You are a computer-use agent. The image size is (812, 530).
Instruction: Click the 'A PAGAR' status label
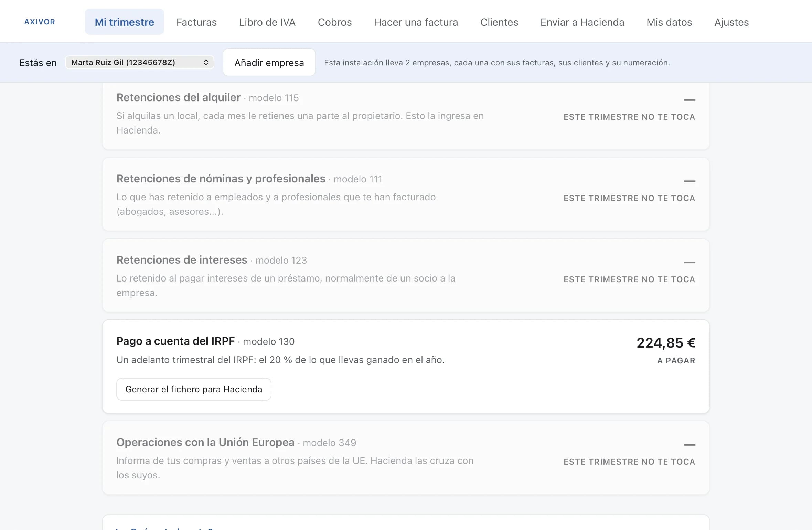pos(676,361)
